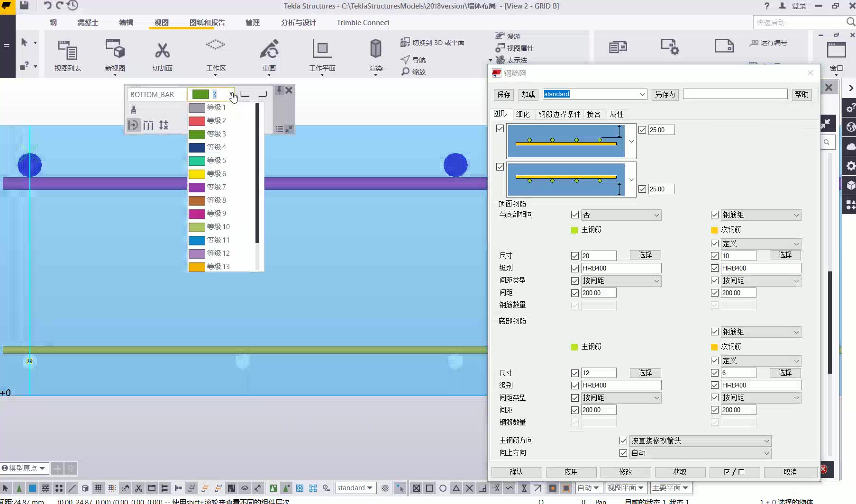This screenshot has height=504, width=856.
Task: Run numbering with 运行编号
Action: (x=768, y=43)
